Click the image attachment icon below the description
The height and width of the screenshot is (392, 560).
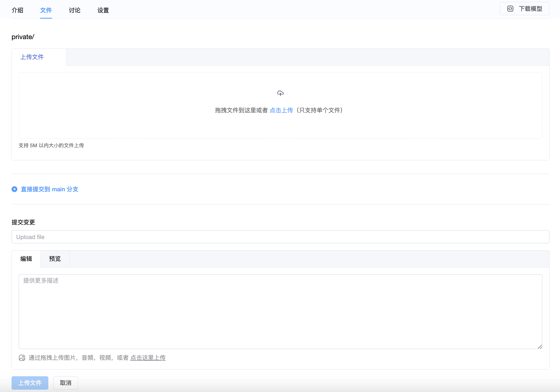tap(22, 358)
